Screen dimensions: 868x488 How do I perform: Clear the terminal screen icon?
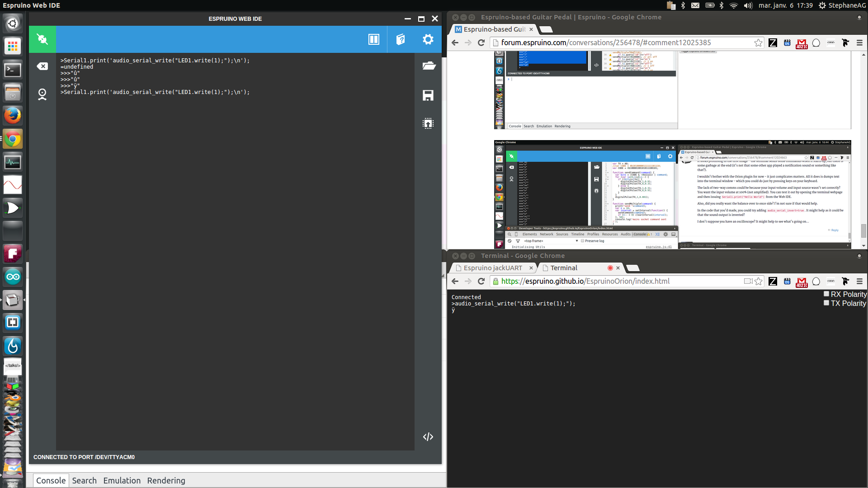click(42, 66)
